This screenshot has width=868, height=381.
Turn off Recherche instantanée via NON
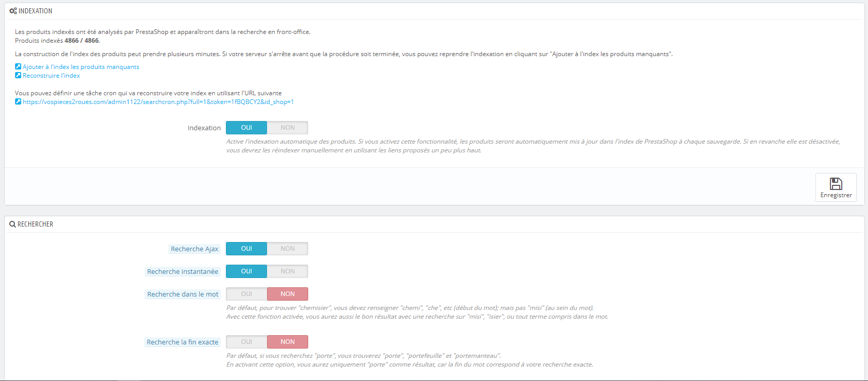288,271
